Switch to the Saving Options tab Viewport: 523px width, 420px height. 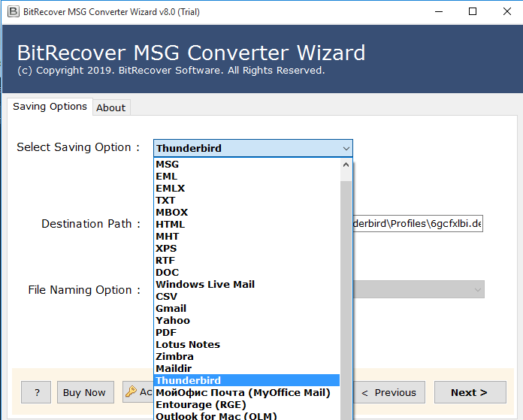pyautogui.click(x=50, y=107)
